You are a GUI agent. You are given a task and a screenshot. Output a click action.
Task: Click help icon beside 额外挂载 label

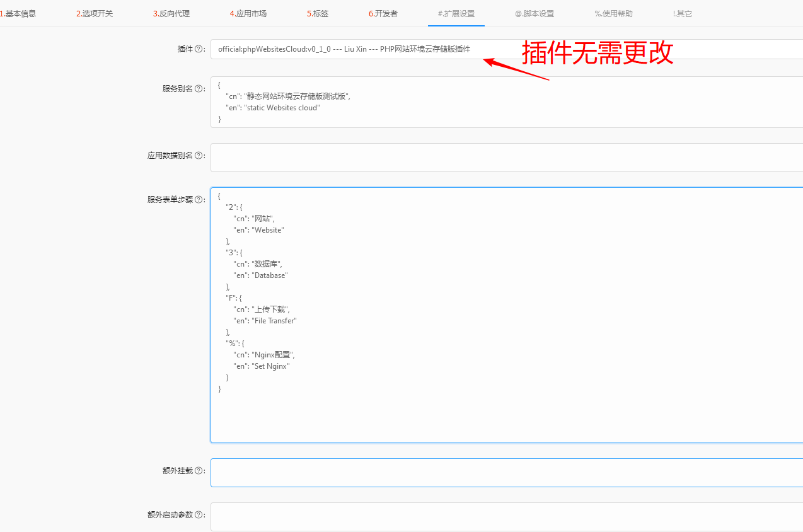[199, 471]
